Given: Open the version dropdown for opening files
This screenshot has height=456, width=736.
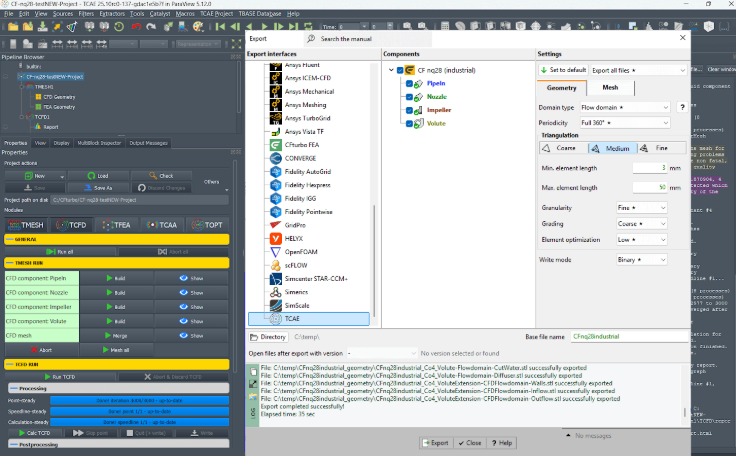Looking at the screenshot, I should pyautogui.click(x=382, y=353).
